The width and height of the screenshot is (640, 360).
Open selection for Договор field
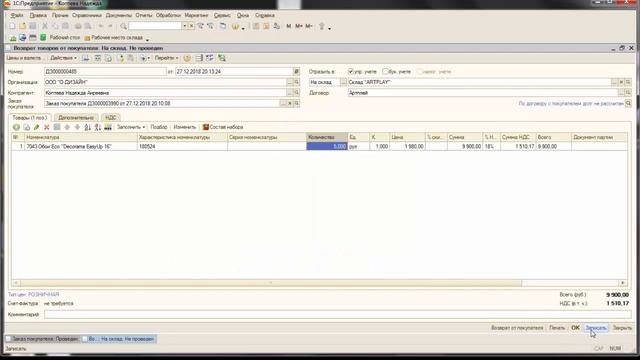tap(621, 93)
